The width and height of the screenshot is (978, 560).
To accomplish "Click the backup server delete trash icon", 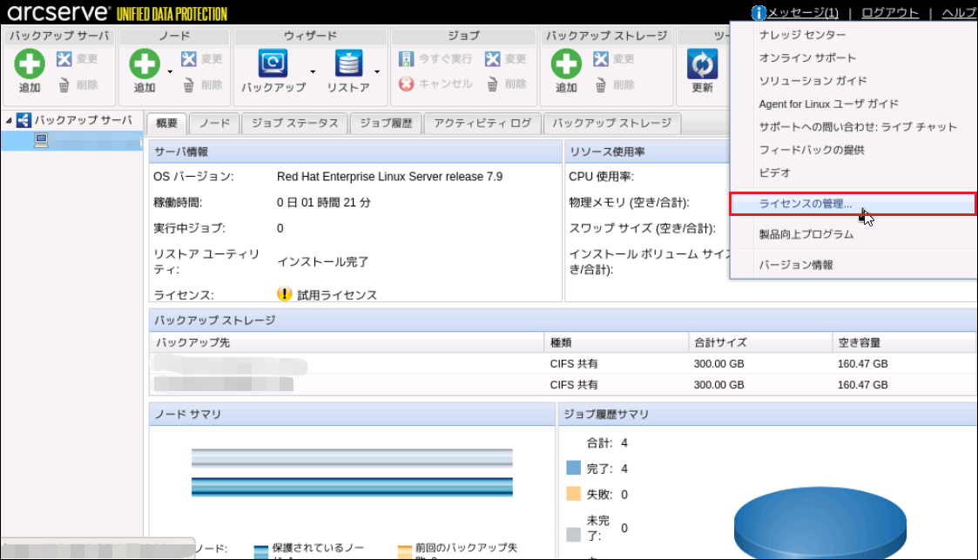I will pos(64,84).
